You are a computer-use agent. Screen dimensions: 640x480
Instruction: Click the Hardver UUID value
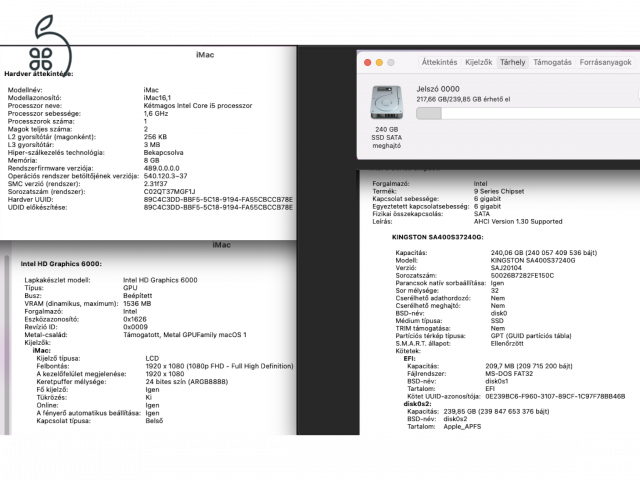218,200
